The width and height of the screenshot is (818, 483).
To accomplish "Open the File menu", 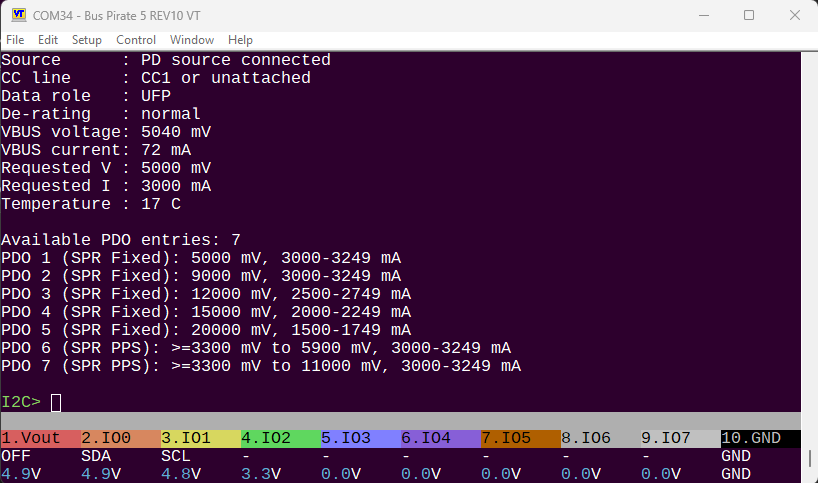I will pos(16,40).
